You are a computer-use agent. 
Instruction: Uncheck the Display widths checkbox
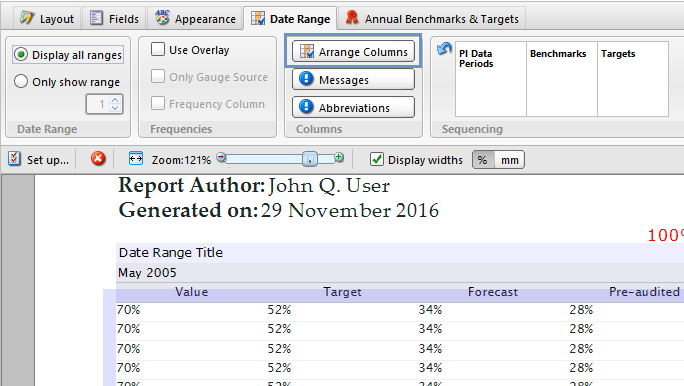point(376,159)
